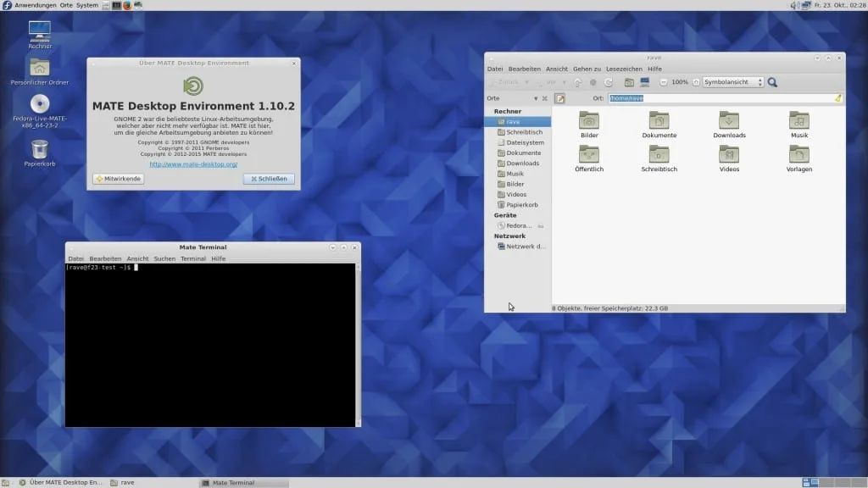Zoom out in the file manager
This screenshot has width=868, height=488.
[663, 82]
